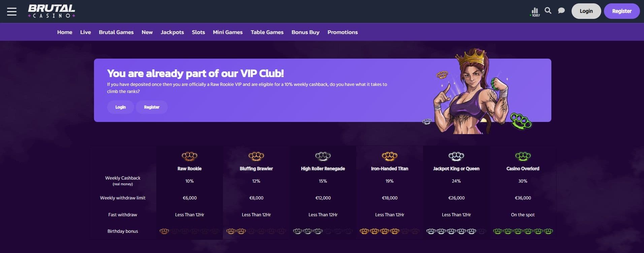This screenshot has width=644, height=253.
Task: Open the search function
Action: click(x=548, y=10)
